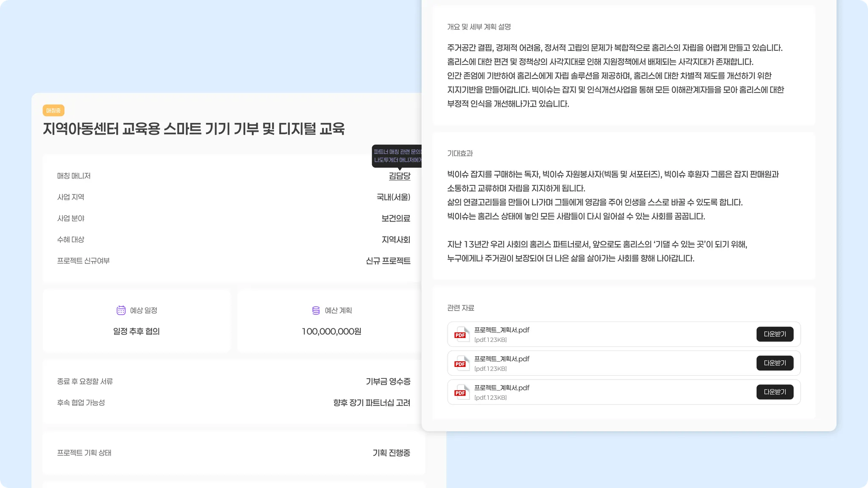Click the calendar icon beside 예상 일정

(121, 311)
